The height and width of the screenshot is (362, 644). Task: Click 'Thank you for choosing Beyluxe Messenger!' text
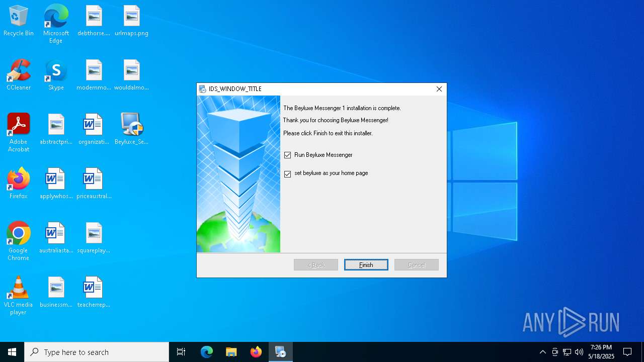pos(336,120)
